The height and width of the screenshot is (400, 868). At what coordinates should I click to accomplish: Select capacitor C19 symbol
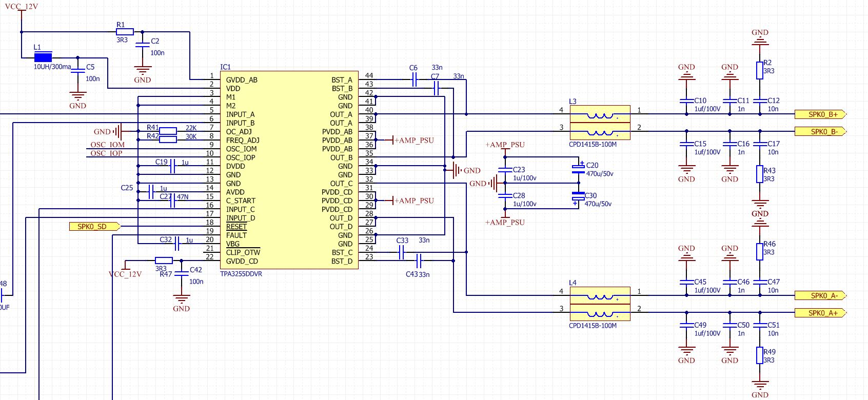pos(172,166)
